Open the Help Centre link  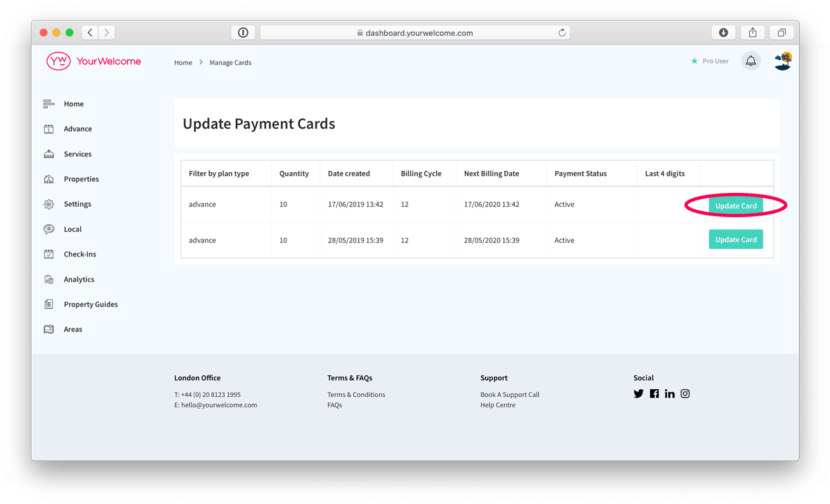pos(498,405)
